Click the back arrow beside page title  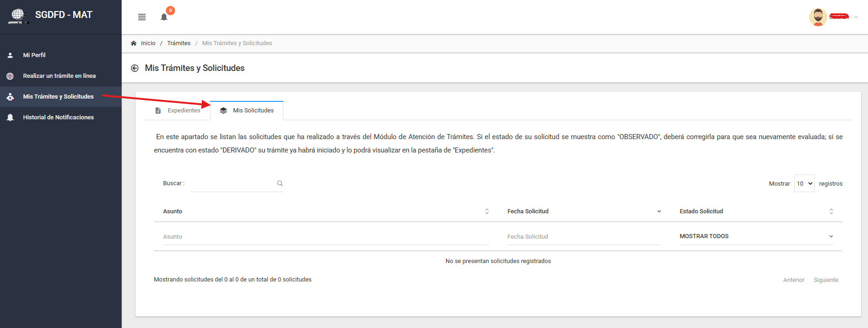pos(135,68)
